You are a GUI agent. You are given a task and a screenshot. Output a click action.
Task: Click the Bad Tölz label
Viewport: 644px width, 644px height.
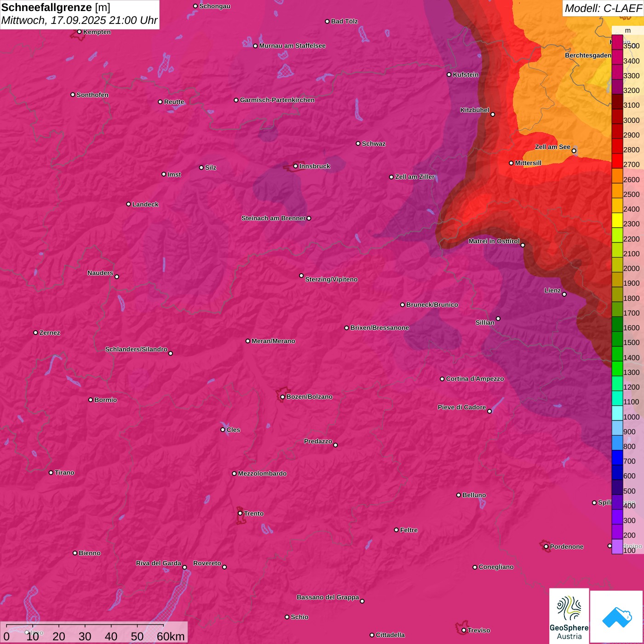tap(345, 22)
